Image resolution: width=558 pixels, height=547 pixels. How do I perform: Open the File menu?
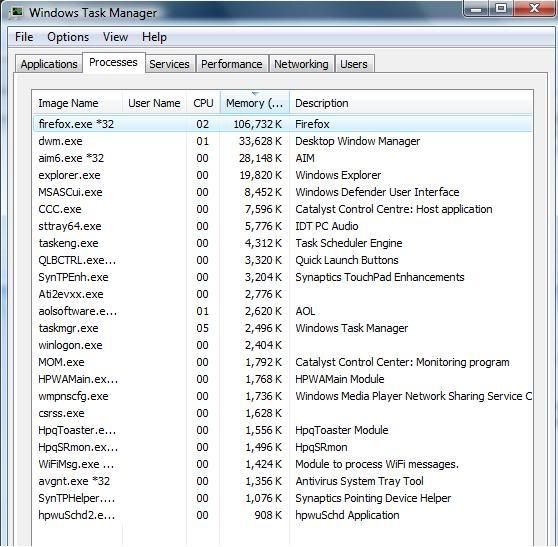click(x=24, y=37)
